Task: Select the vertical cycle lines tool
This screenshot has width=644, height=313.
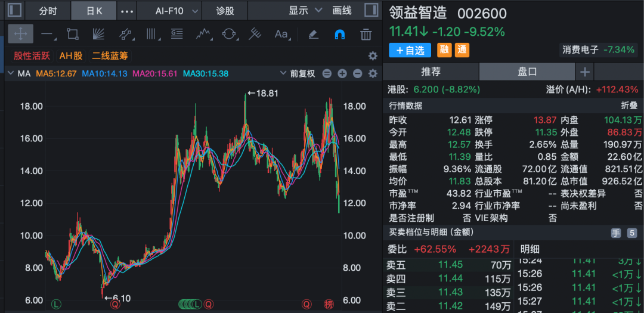Action: click(x=152, y=34)
